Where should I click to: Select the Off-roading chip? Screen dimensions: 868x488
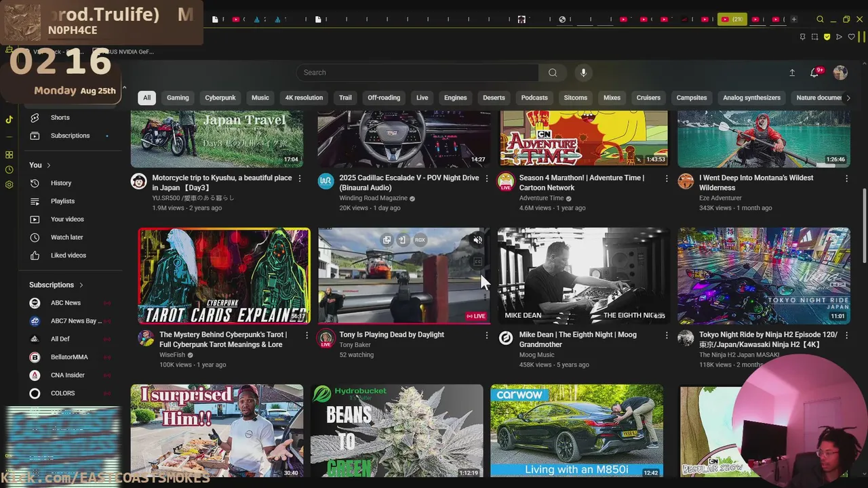[x=384, y=98]
